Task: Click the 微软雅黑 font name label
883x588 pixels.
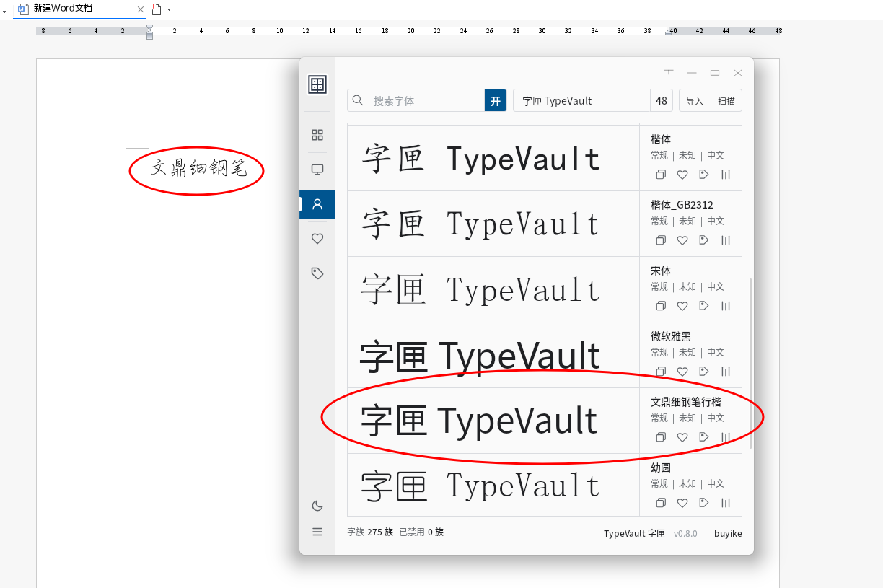Action: (x=671, y=335)
